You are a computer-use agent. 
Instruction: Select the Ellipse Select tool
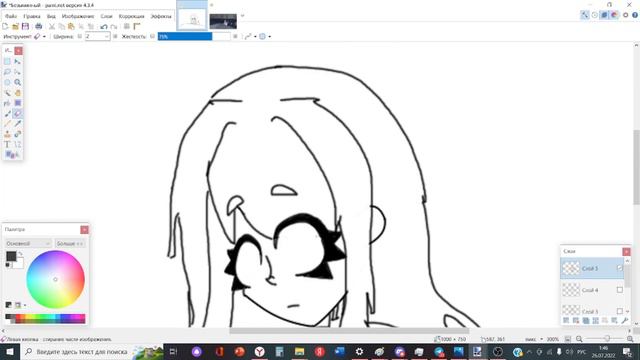7,82
